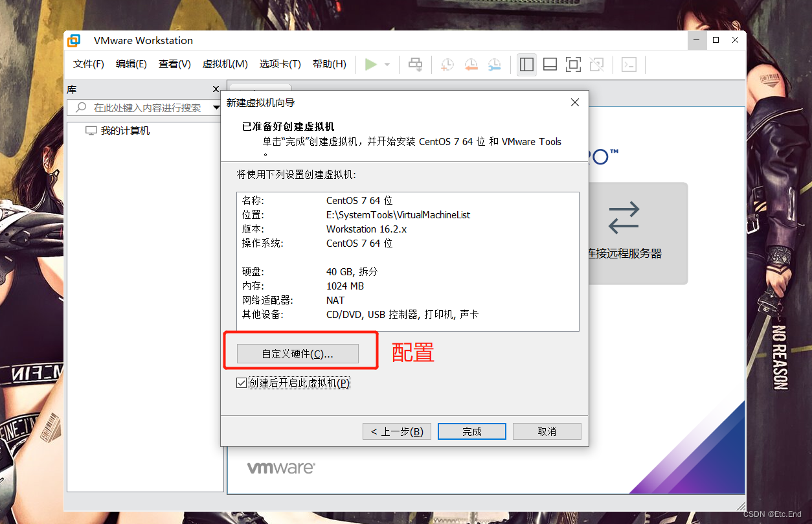Open the power options dropdown arrow
The height and width of the screenshot is (524, 812).
pyautogui.click(x=387, y=65)
